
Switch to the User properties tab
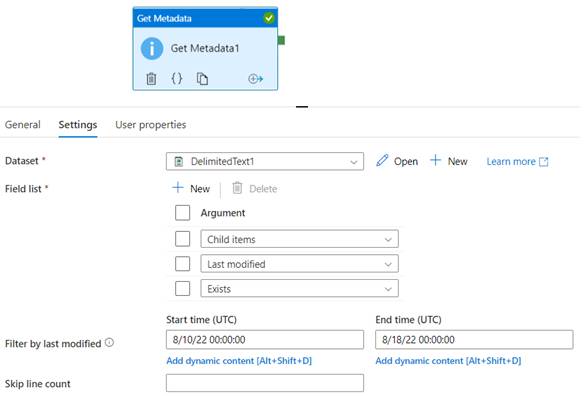click(x=151, y=125)
